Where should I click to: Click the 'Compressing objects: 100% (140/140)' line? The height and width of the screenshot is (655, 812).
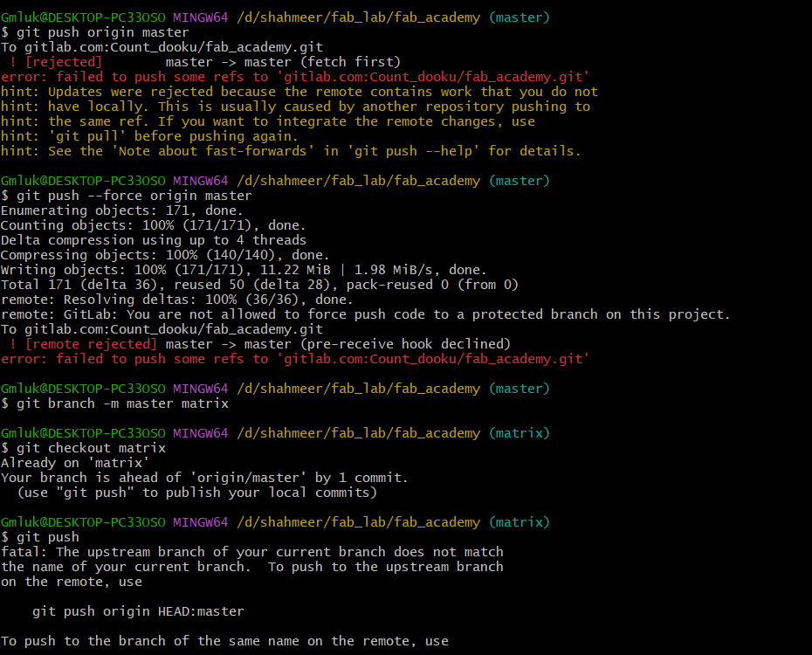pyautogui.click(x=165, y=255)
